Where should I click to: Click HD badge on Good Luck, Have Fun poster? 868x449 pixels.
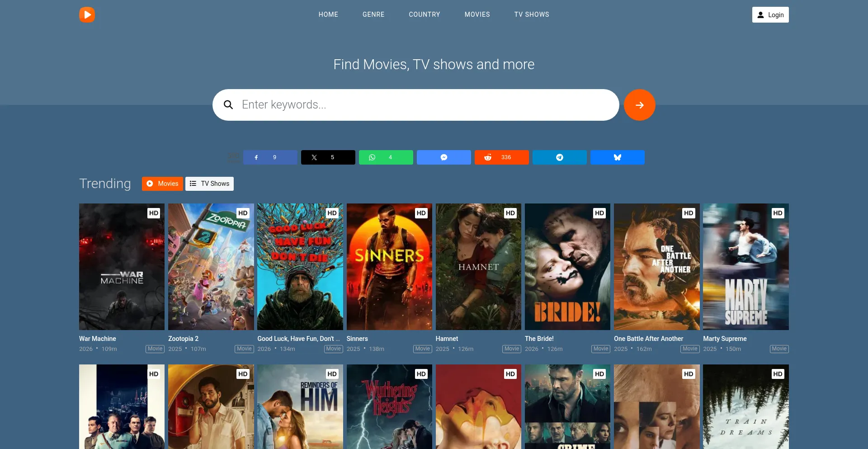point(332,213)
